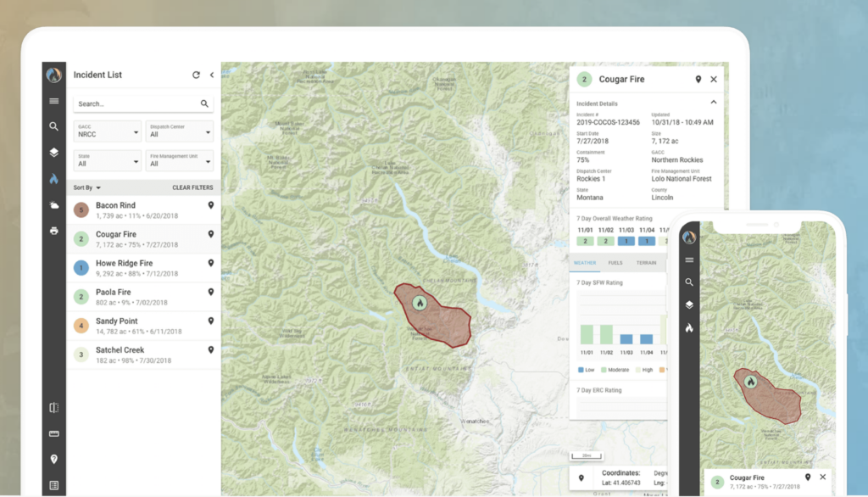The height and width of the screenshot is (497, 868).
Task: Click the Measure tool near the sidebar bottom
Action: click(x=53, y=433)
